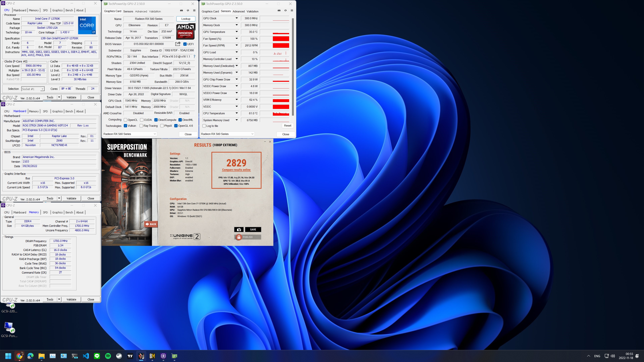Click refresh icon in GPU-Z Graphics Card window
The image size is (644, 362).
pyautogui.click(x=188, y=11)
